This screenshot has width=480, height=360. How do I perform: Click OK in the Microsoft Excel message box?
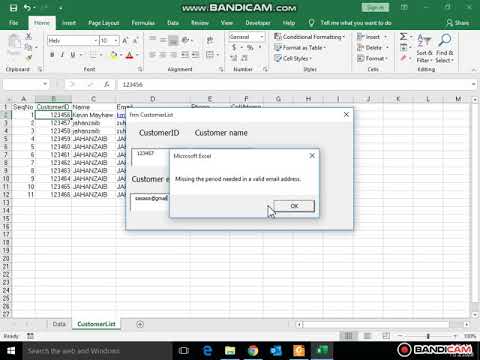click(x=294, y=206)
